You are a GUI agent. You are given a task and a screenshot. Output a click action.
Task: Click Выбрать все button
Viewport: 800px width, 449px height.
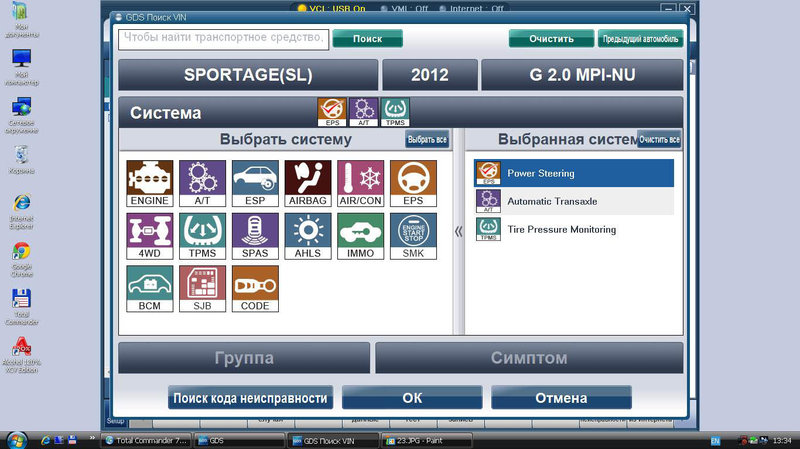tap(428, 139)
